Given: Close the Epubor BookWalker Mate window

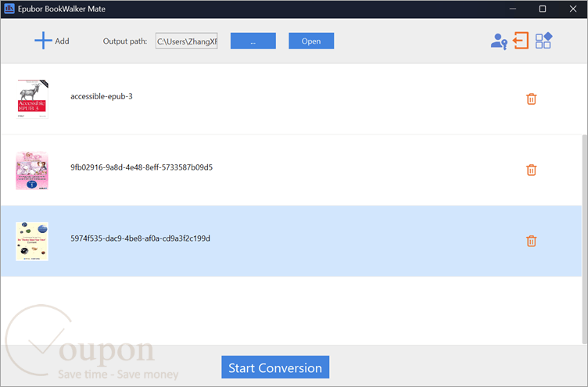Looking at the screenshot, I should [x=573, y=9].
